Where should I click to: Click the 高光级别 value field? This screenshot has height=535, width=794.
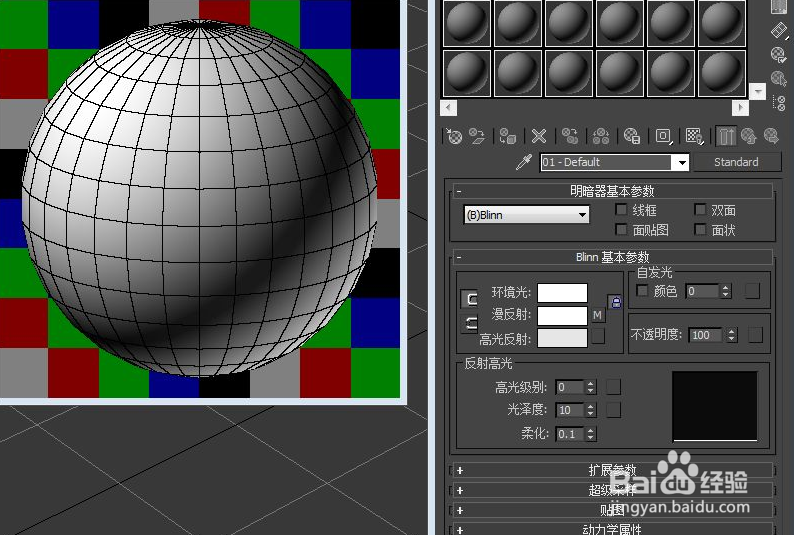[x=570, y=387]
